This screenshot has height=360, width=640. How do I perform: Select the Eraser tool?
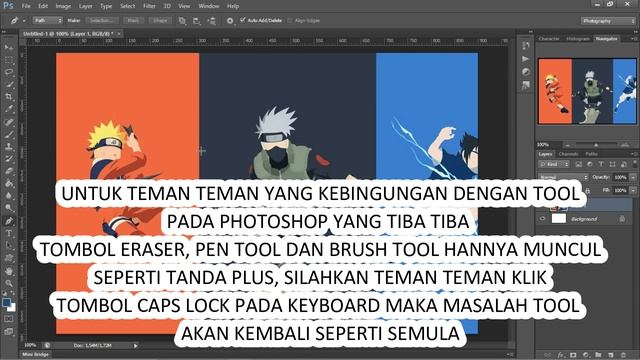tap(9, 171)
